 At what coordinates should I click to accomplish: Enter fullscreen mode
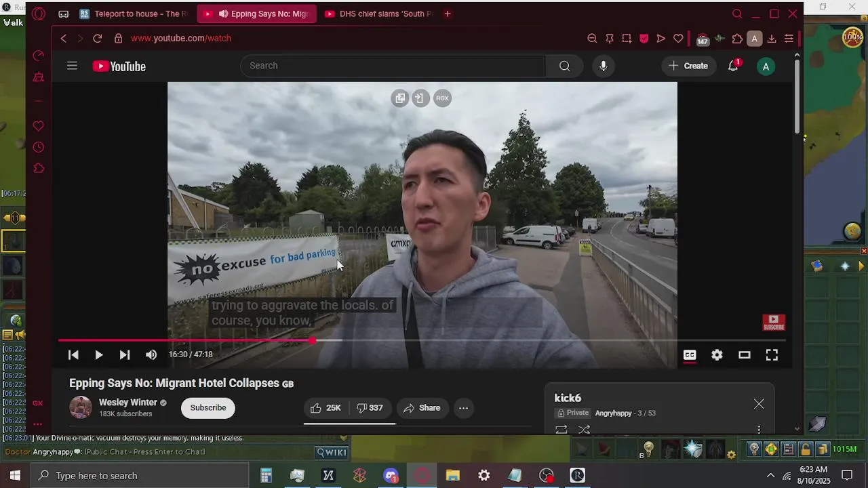[x=772, y=355]
